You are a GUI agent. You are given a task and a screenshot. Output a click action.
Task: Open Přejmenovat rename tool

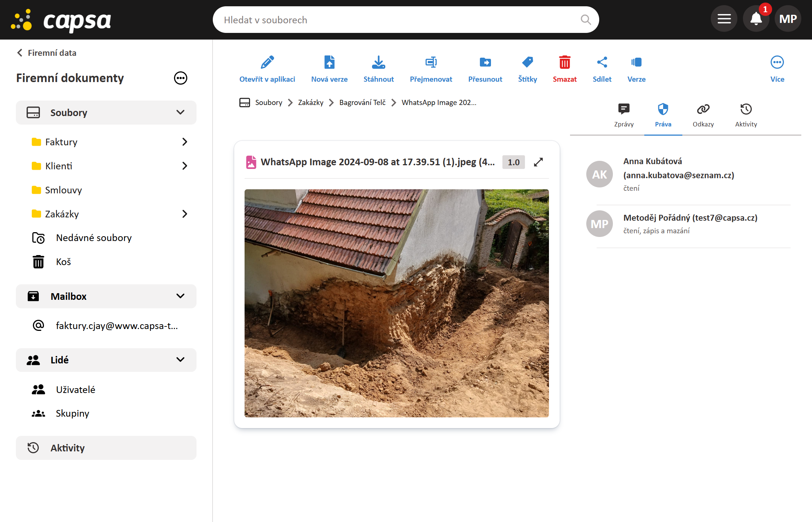431,63
